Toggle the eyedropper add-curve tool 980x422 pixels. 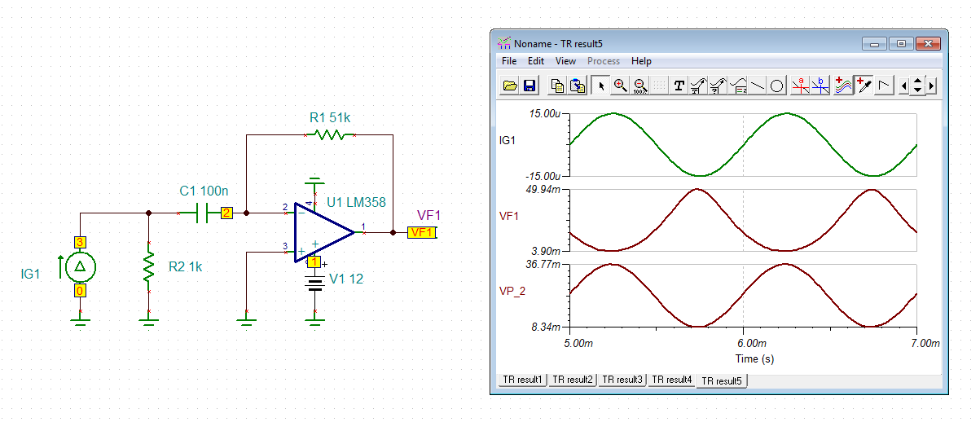[864, 86]
